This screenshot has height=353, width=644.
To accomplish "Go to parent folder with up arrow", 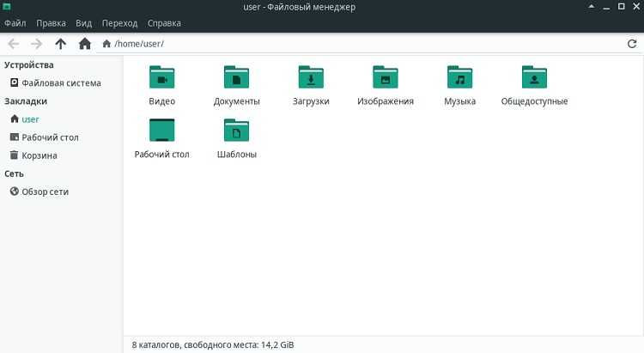I will coord(60,44).
